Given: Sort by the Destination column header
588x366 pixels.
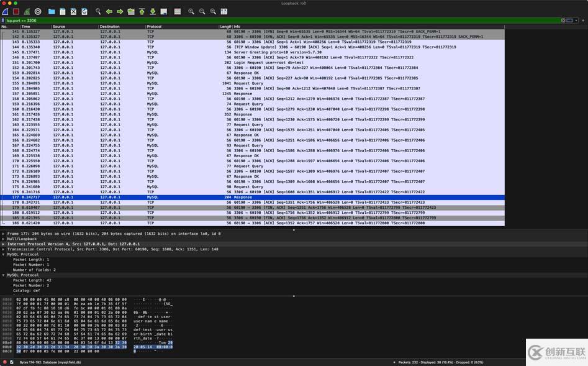Looking at the screenshot, I should tap(122, 27).
